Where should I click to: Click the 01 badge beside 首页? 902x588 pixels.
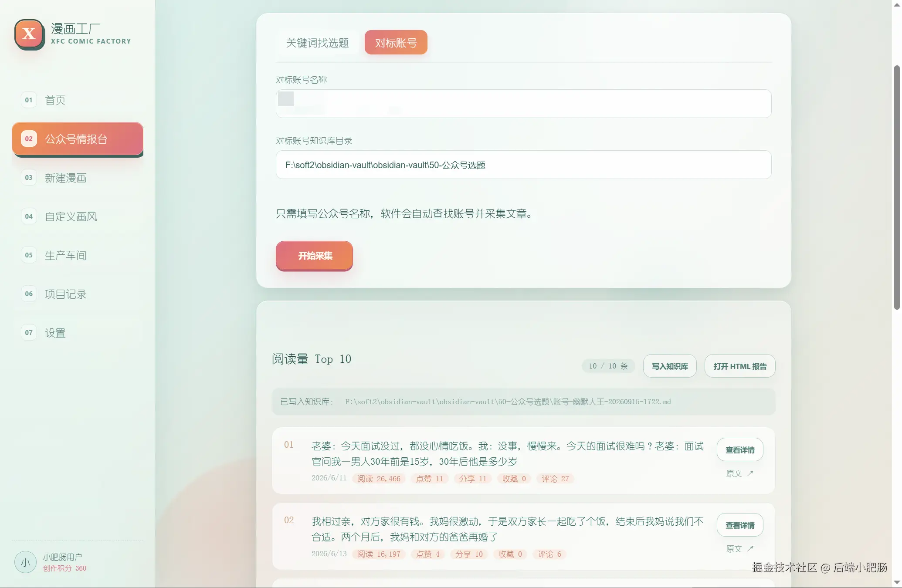click(29, 100)
